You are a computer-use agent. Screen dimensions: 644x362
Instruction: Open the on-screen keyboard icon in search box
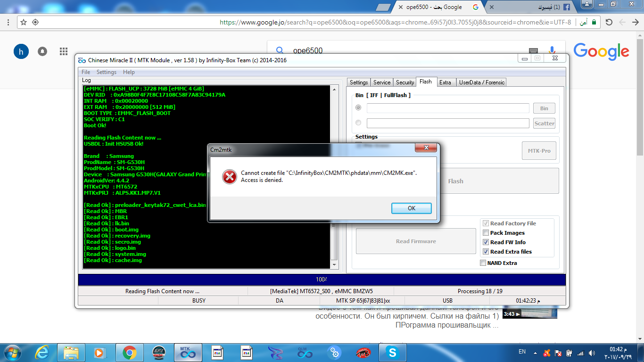point(533,50)
